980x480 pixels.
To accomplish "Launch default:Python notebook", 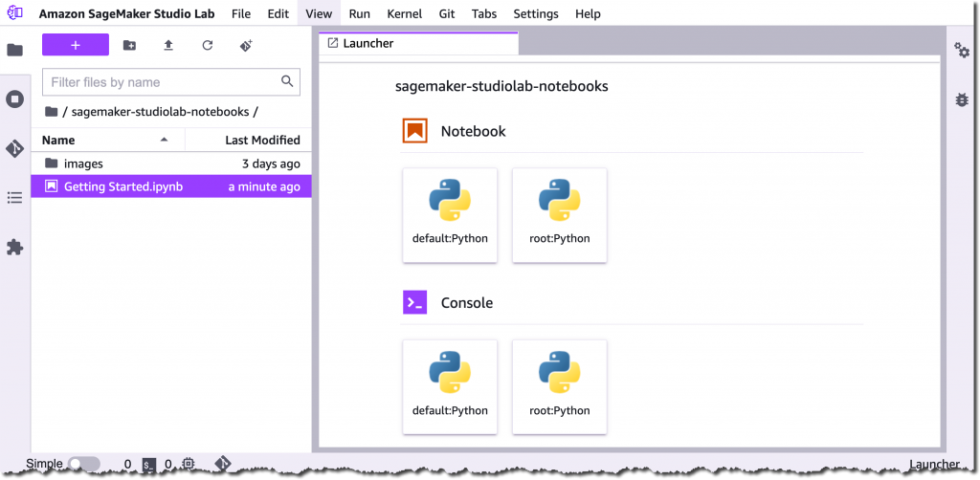I will [x=450, y=215].
